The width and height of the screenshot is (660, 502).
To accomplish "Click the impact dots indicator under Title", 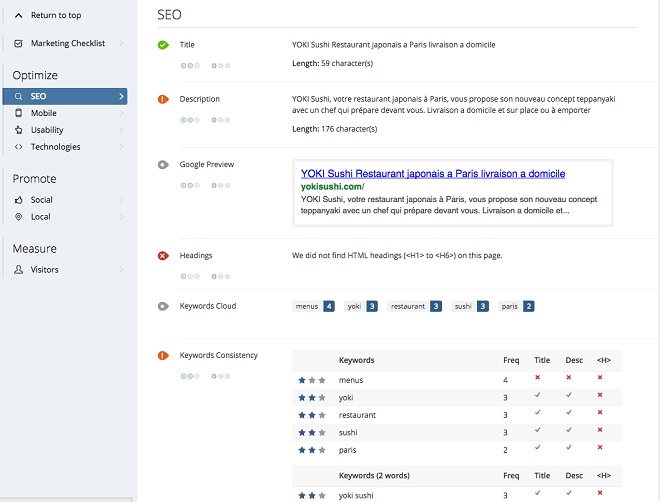I will click(x=190, y=66).
